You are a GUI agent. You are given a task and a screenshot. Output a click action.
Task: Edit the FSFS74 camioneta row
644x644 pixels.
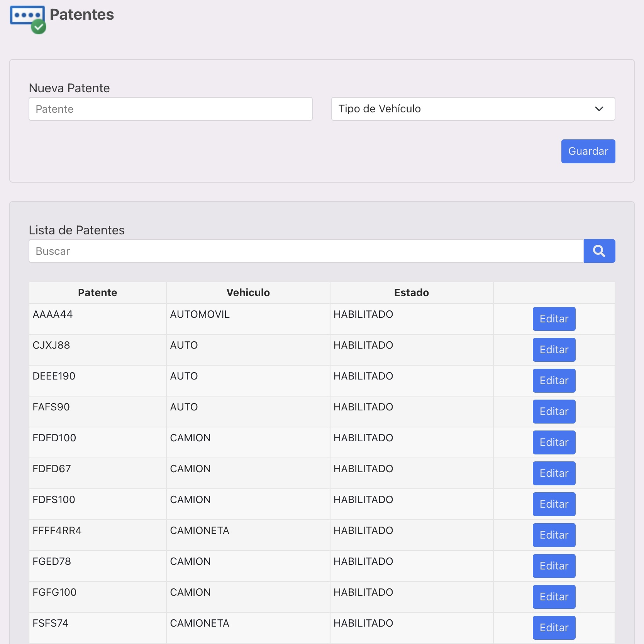[554, 628]
